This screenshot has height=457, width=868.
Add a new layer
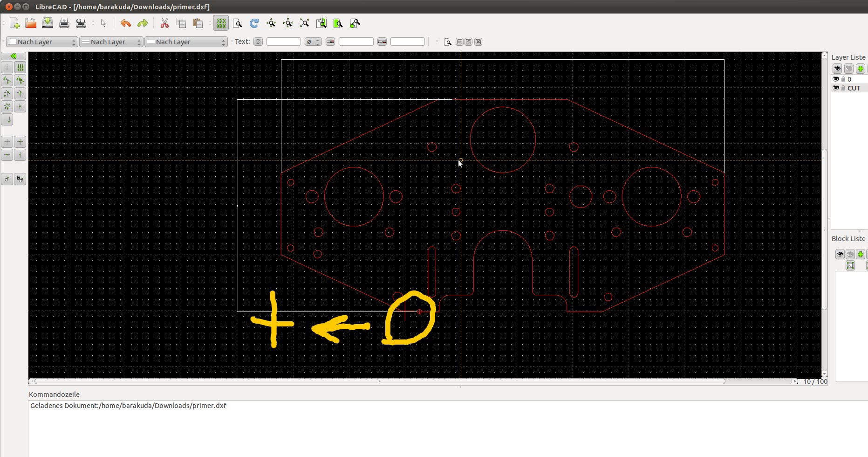point(861,69)
